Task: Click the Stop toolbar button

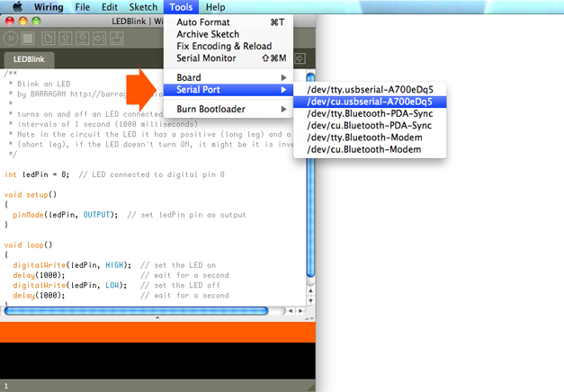Action: [28, 38]
